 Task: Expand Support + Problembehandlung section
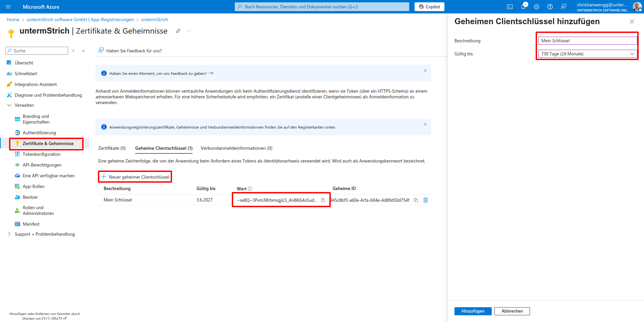(x=9, y=234)
